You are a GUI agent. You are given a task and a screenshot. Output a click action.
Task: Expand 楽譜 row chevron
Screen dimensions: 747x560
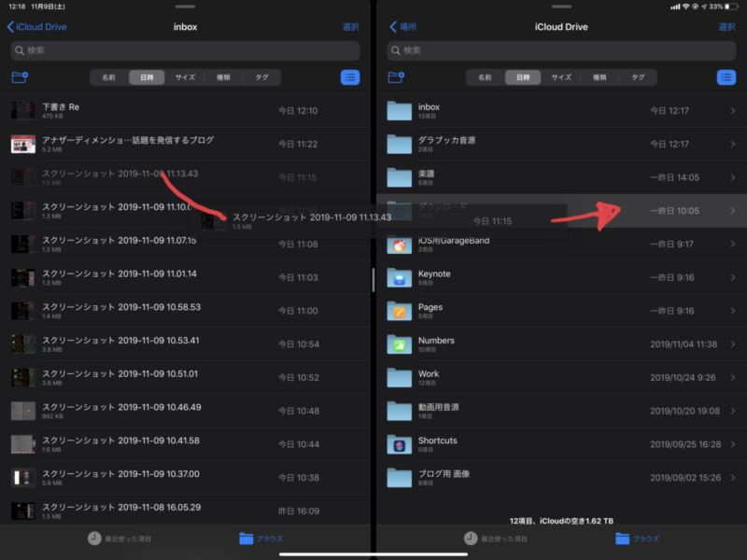click(733, 177)
